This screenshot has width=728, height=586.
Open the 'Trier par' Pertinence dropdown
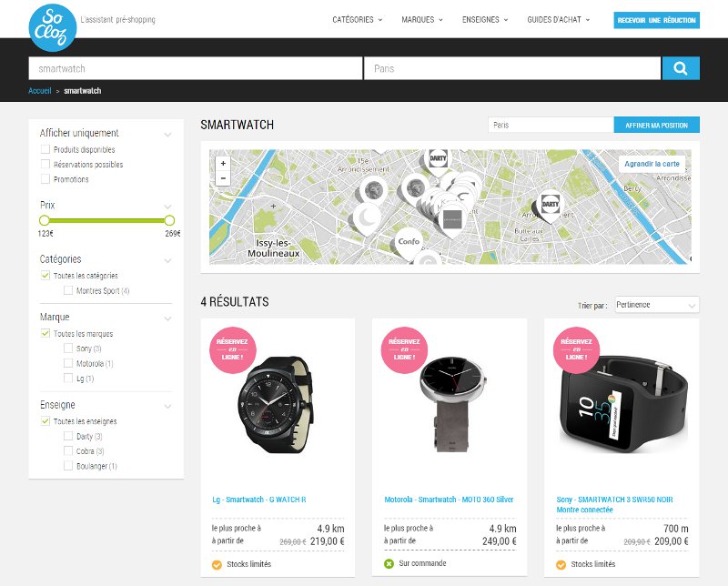(656, 305)
